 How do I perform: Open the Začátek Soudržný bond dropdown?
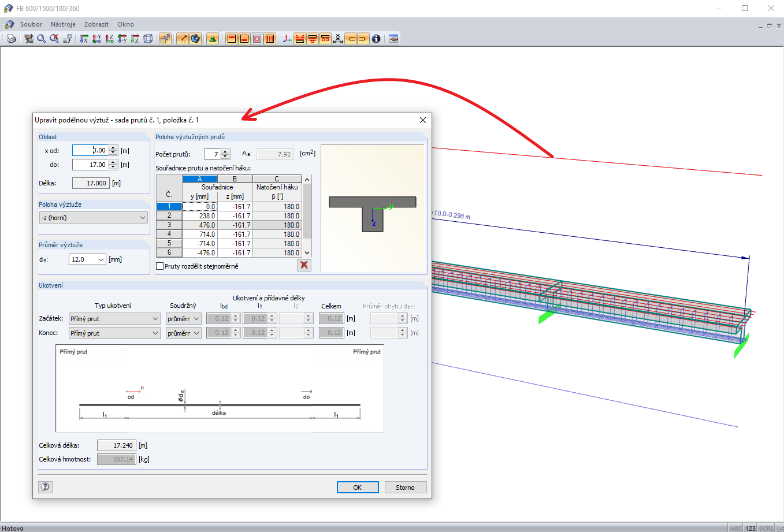pos(184,319)
